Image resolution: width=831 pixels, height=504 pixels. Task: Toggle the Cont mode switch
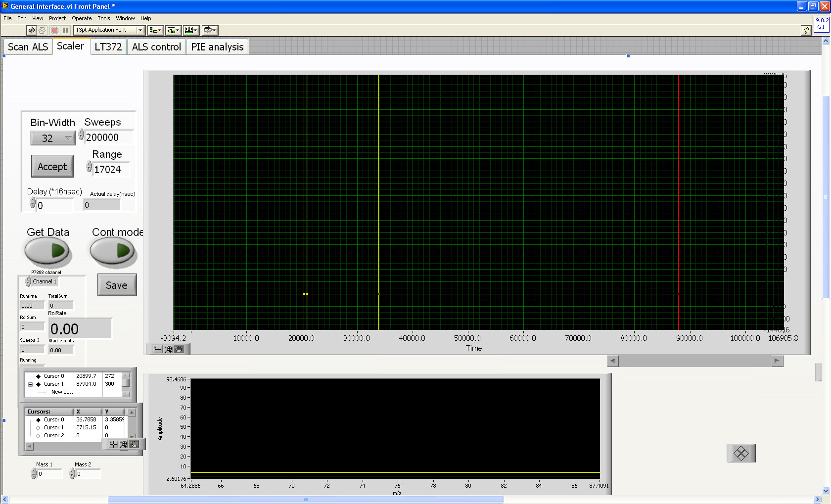point(113,251)
